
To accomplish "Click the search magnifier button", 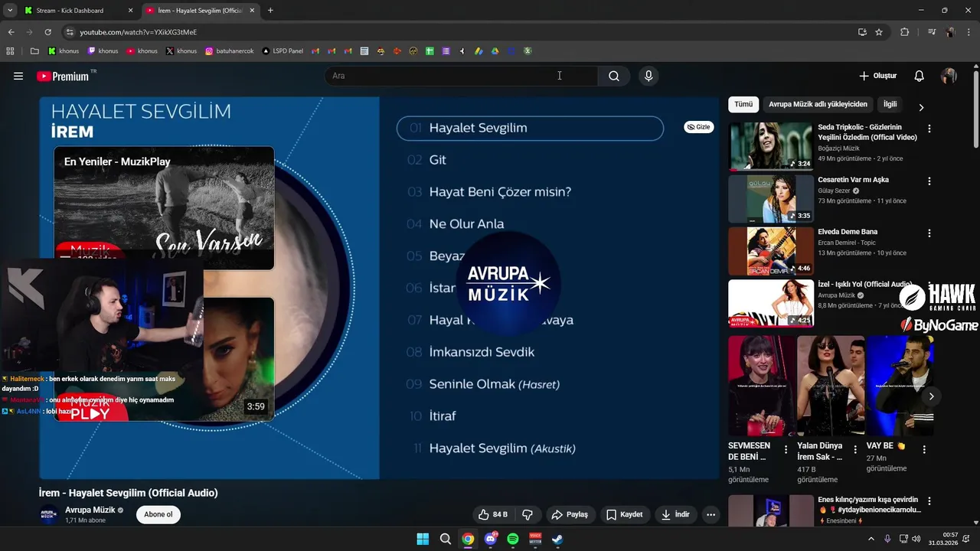I will pos(614,76).
